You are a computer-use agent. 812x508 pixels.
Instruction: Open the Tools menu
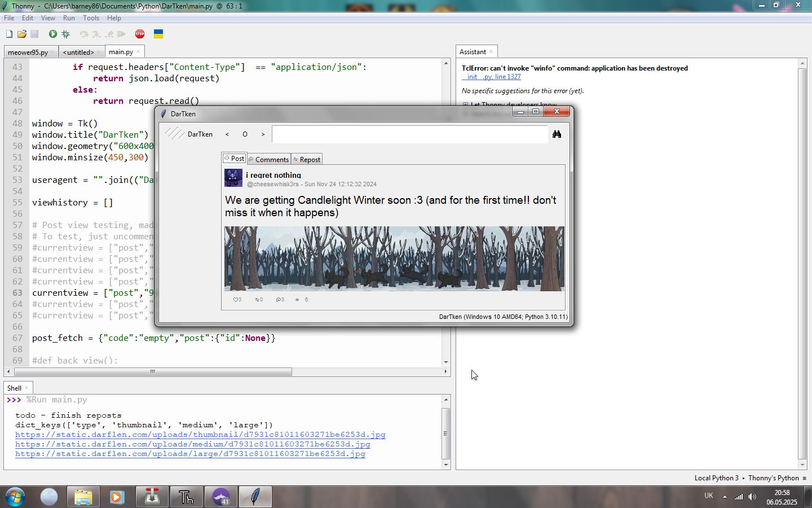pos(91,18)
